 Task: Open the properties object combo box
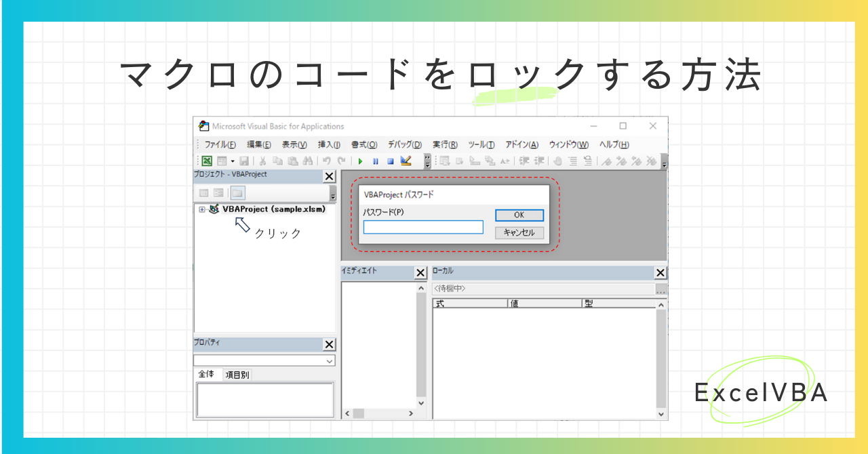[264, 361]
